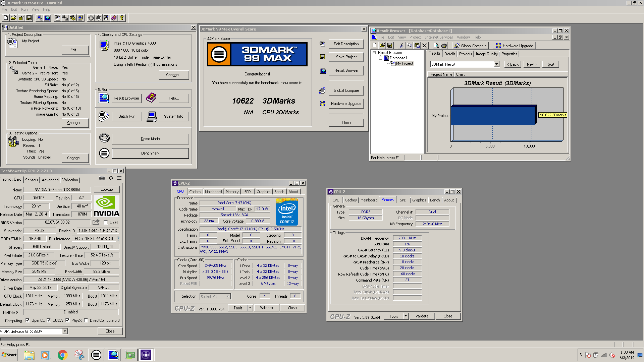Click the Save floppy icon in 3DMark toolbar
The height and width of the screenshot is (362, 644).
29,18
